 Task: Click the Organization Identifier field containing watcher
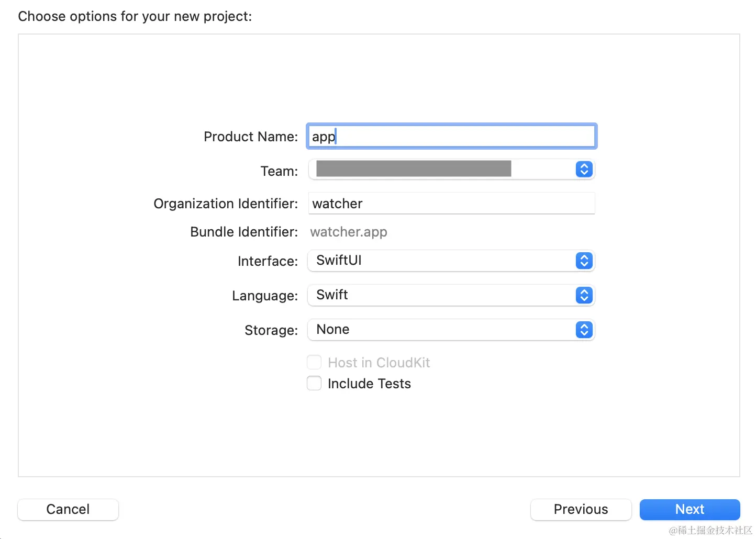[451, 204]
